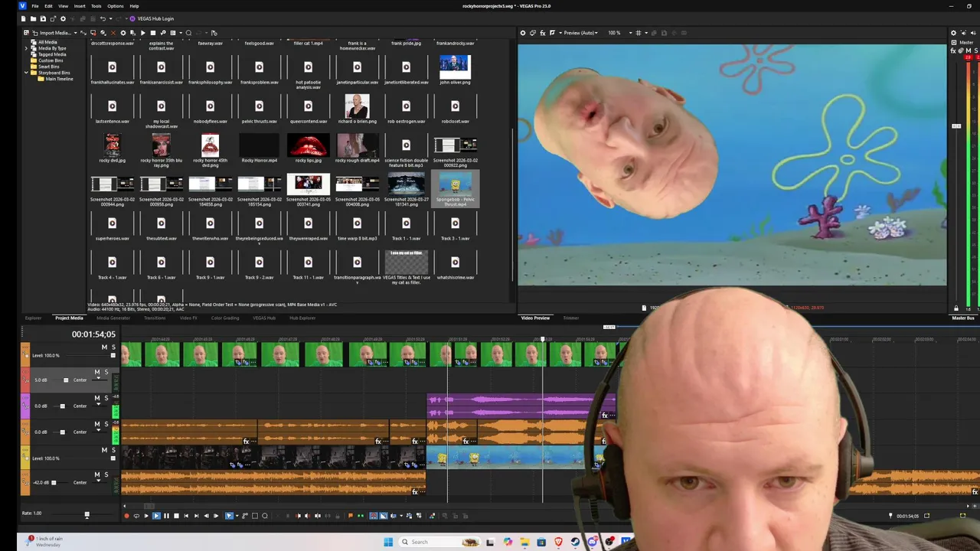Open Master Bus settings gear
980x551 pixels.
[953, 33]
